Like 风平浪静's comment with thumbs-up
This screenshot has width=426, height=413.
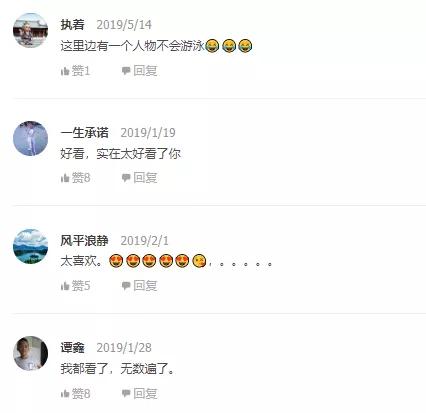pos(65,286)
